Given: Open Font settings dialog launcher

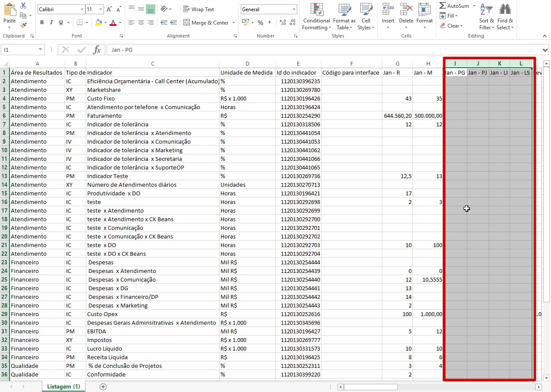Looking at the screenshot, I should (x=121, y=36).
